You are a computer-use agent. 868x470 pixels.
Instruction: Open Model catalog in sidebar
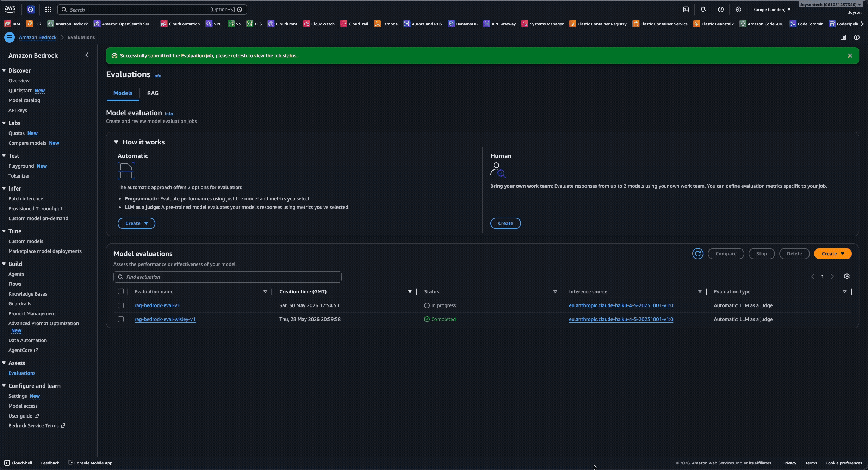pyautogui.click(x=24, y=100)
